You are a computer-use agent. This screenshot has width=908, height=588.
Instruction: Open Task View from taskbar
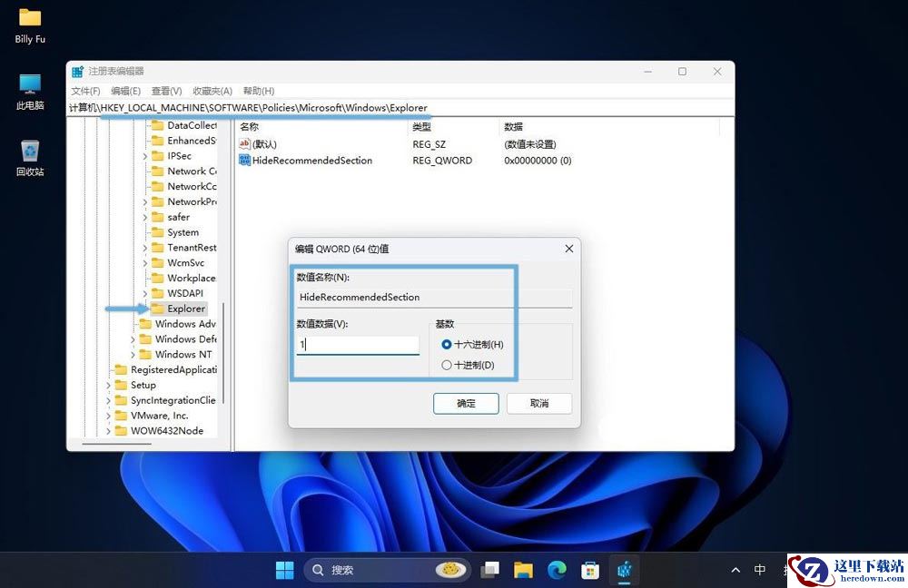(x=490, y=570)
